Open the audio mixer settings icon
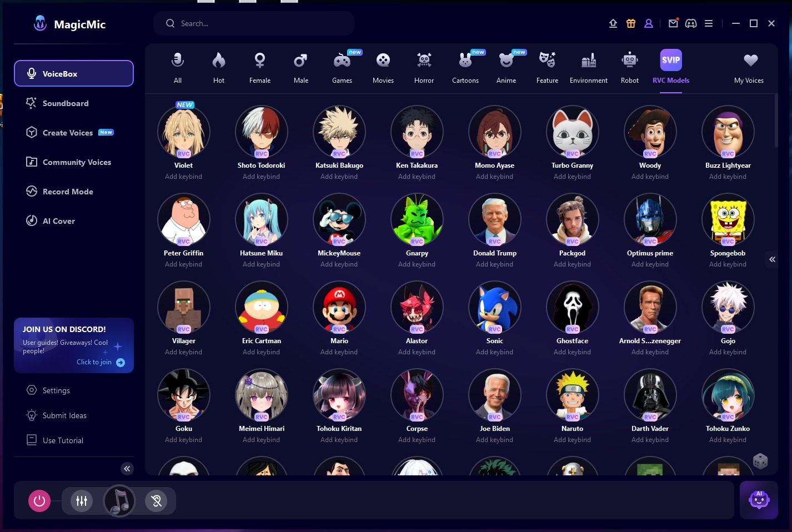 (x=82, y=501)
